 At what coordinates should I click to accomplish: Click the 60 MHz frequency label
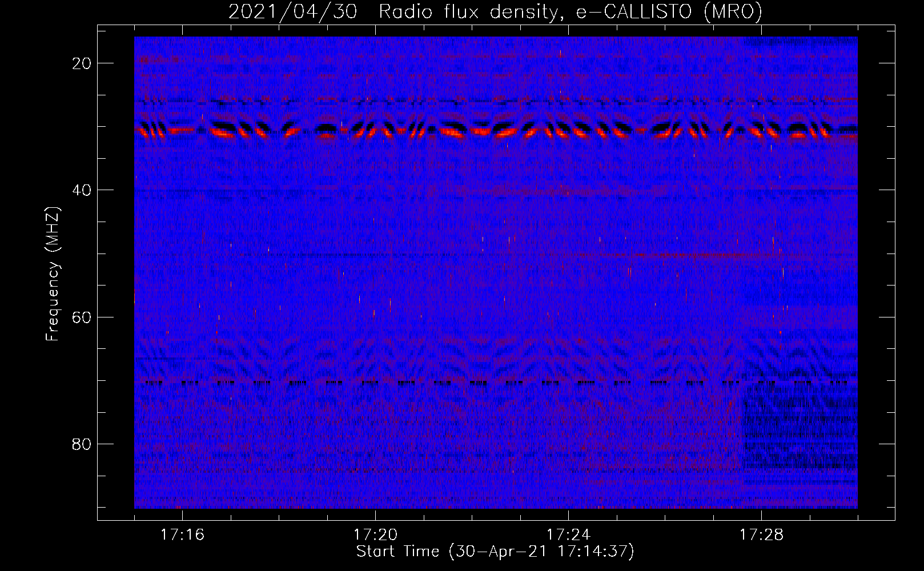click(x=82, y=317)
